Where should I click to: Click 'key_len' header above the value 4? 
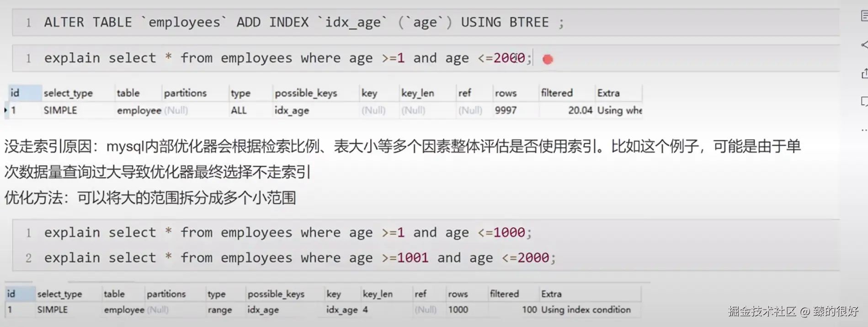pos(378,294)
